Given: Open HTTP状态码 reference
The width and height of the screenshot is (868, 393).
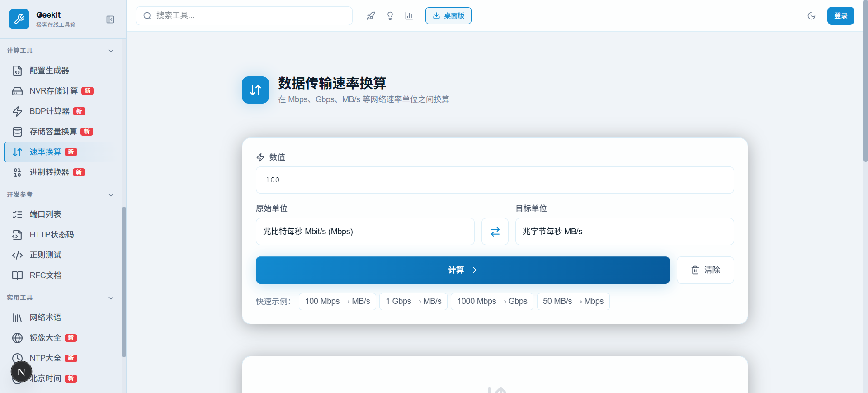Looking at the screenshot, I should coord(61,235).
